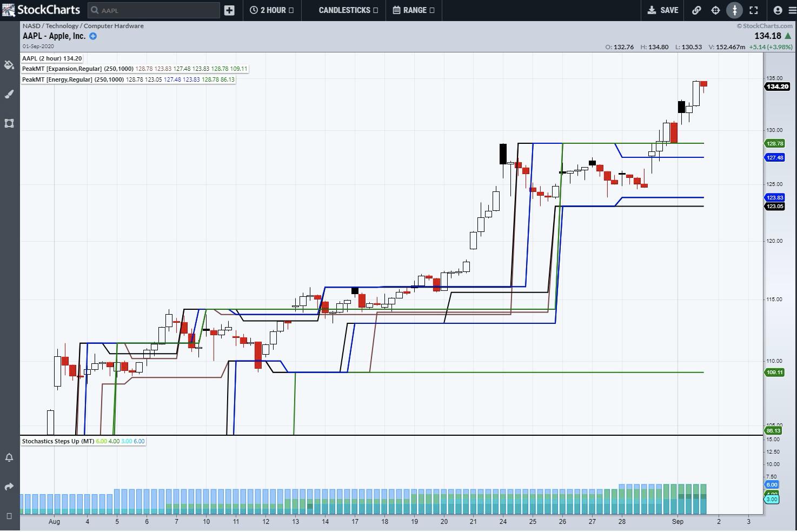Viewport: 797px width, 532px height.
Task: Enter fullscreen mode with expand icon
Action: pos(753,10)
